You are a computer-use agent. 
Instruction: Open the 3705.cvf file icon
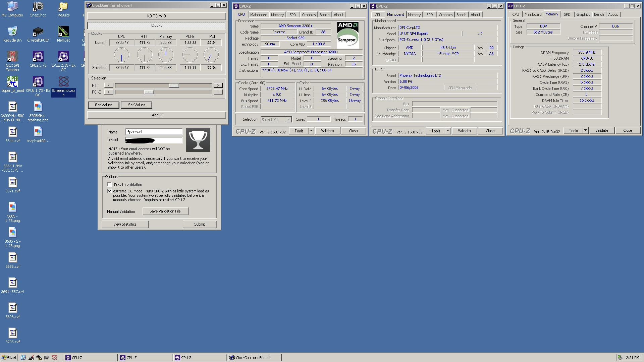pyautogui.click(x=12, y=336)
